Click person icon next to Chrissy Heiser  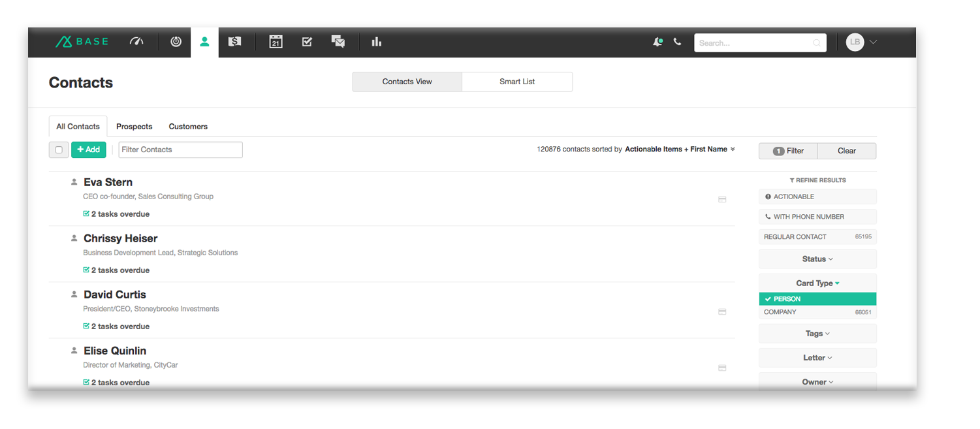coord(74,238)
